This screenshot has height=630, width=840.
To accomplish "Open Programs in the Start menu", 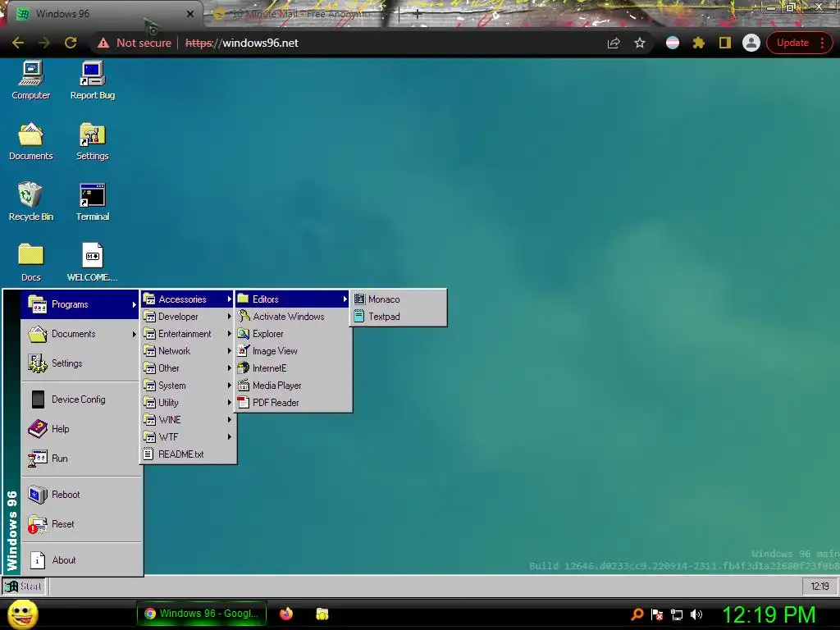I will [80, 304].
